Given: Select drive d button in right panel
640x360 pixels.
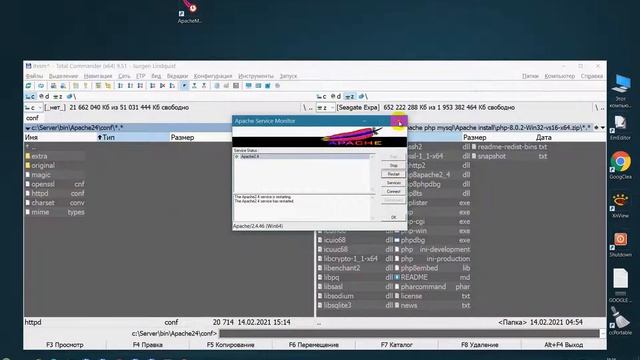Looking at the screenshot, I should point(336,97).
